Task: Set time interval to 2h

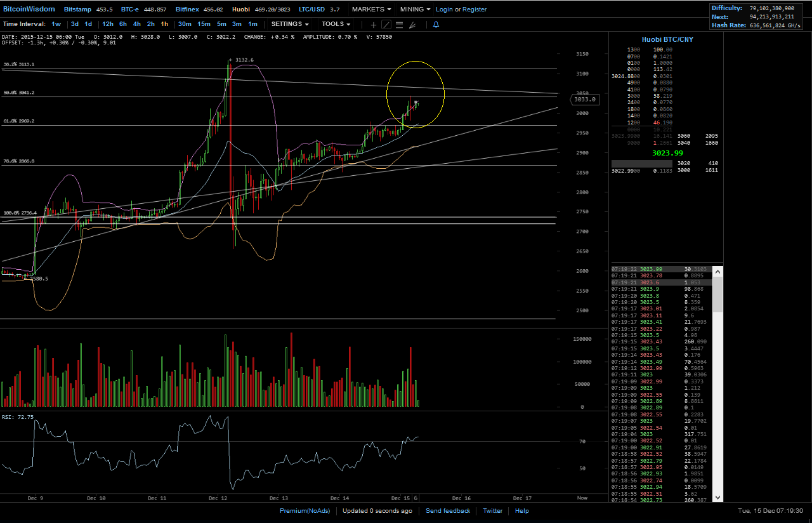Action: click(151, 24)
